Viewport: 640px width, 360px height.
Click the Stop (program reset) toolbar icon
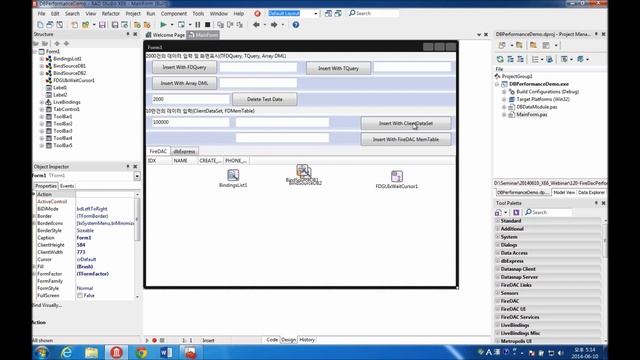coord(207,25)
